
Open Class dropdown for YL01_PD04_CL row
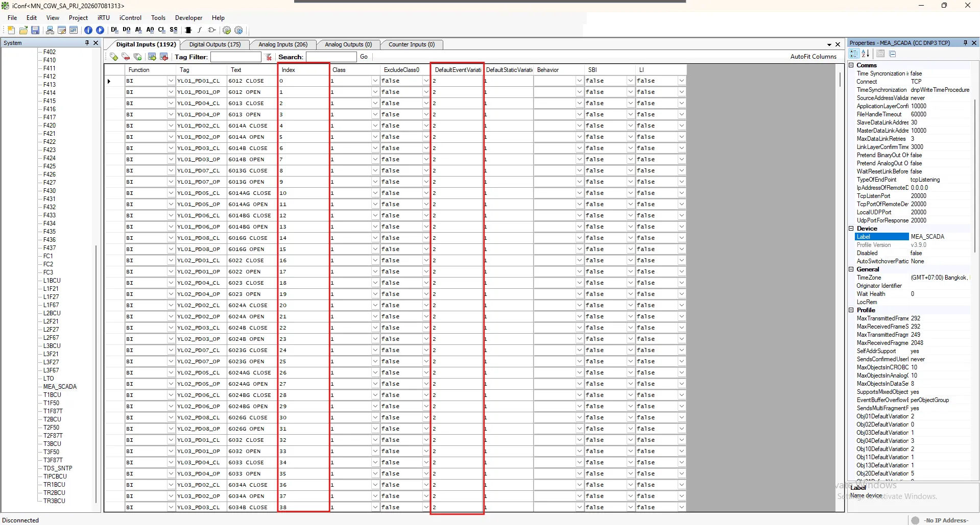(x=375, y=103)
